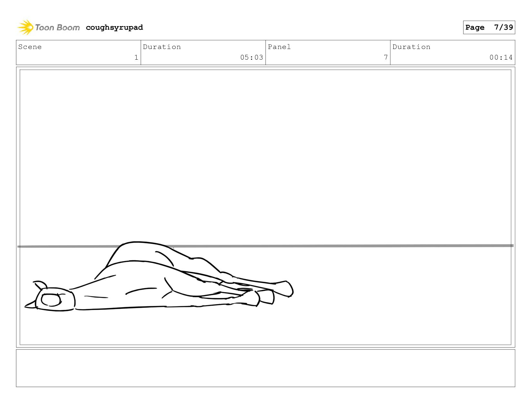Click the scene number value '1'
The image size is (532, 411).
click(x=136, y=57)
